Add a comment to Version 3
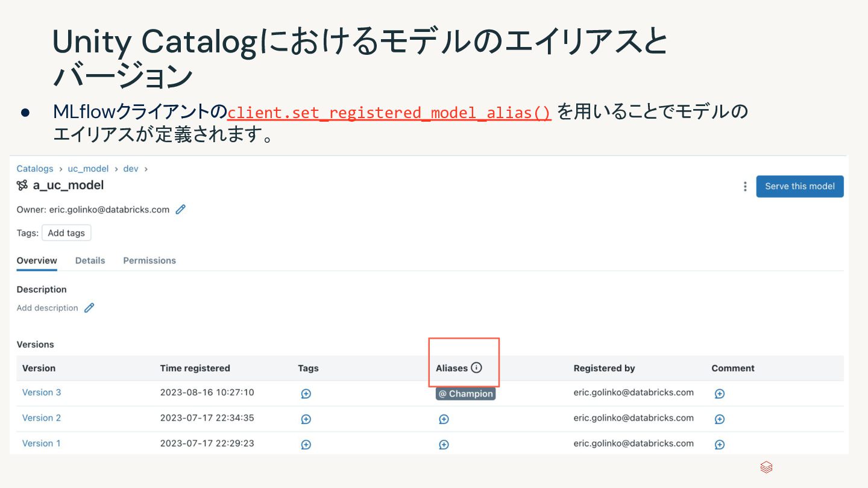Image resolution: width=868 pixels, height=488 pixels. point(719,393)
